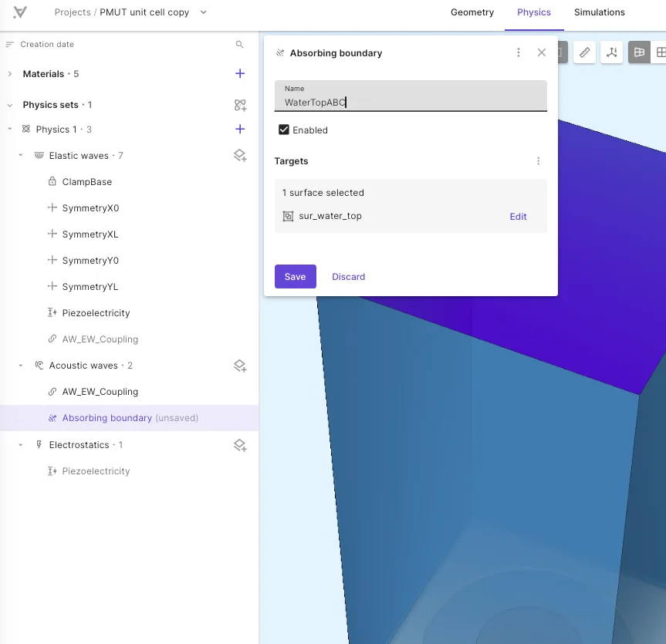Select the unsaved Absorbing boundary item
The width and height of the screenshot is (666, 644).
[129, 418]
